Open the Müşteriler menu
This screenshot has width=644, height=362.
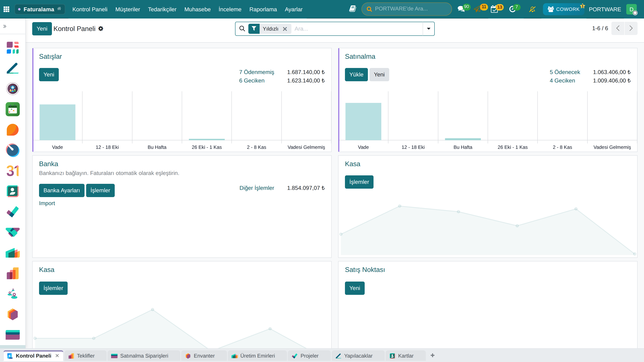(x=128, y=9)
